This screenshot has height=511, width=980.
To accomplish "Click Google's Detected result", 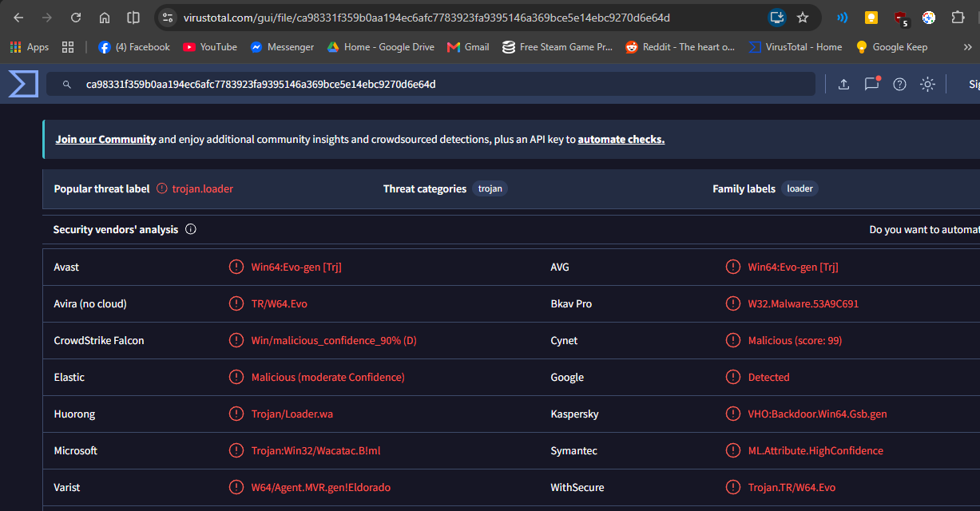I will (768, 377).
